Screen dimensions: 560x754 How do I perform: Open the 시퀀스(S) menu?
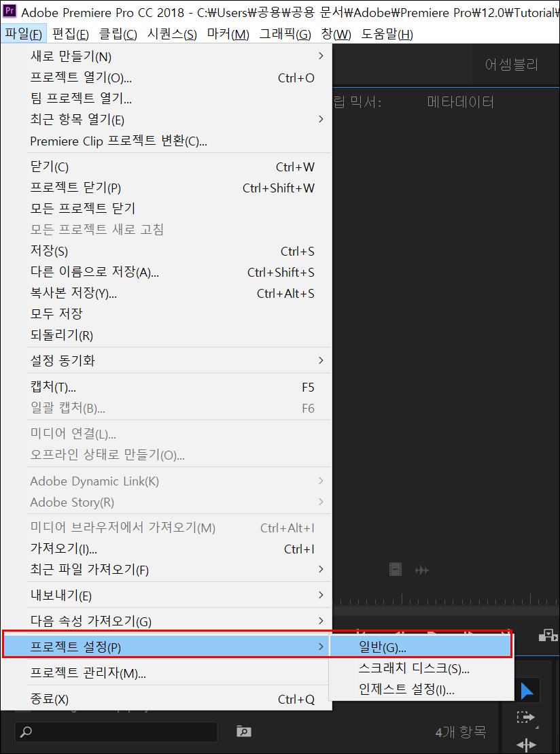click(x=173, y=34)
